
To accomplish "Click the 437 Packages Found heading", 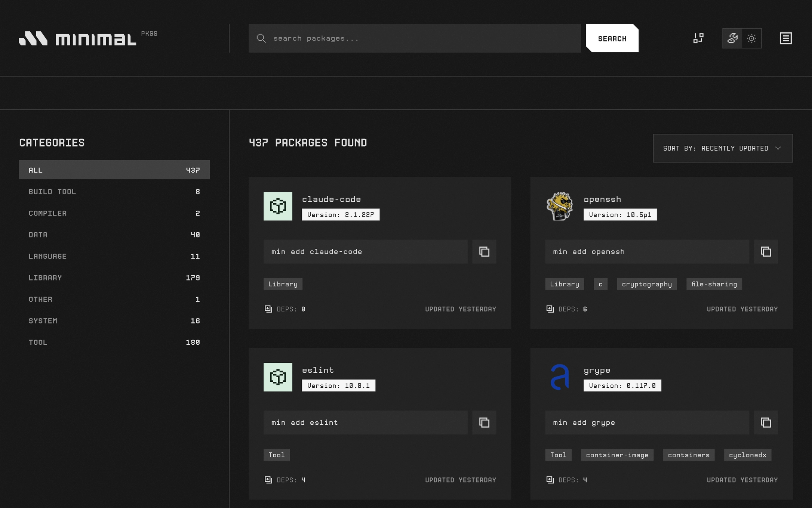I will click(x=308, y=143).
